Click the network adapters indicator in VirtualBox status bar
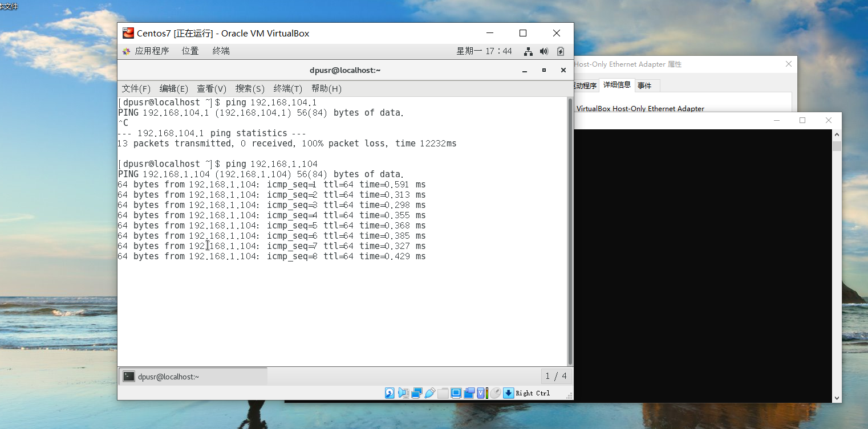The width and height of the screenshot is (868, 429). point(417,393)
